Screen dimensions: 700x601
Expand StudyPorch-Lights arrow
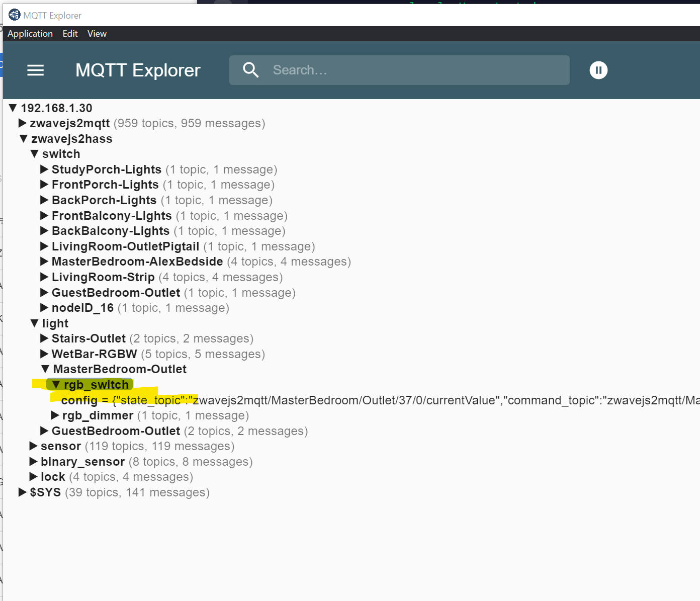tap(44, 169)
